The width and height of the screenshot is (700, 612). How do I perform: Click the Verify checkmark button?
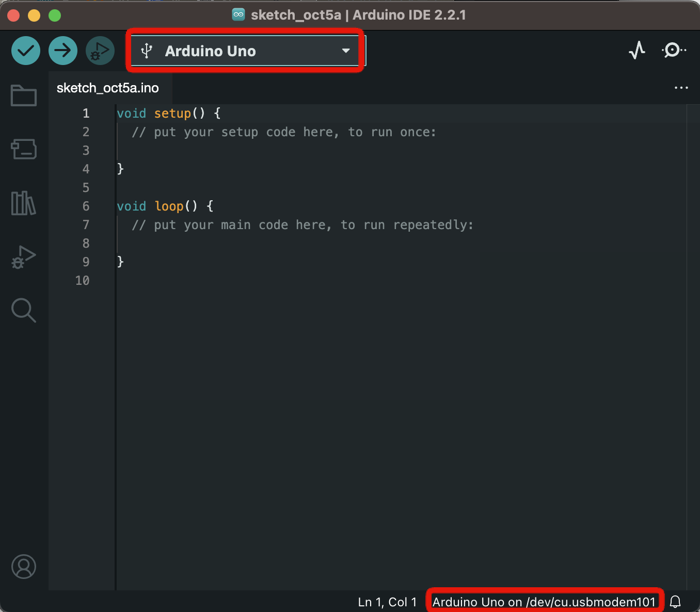pyautogui.click(x=26, y=51)
